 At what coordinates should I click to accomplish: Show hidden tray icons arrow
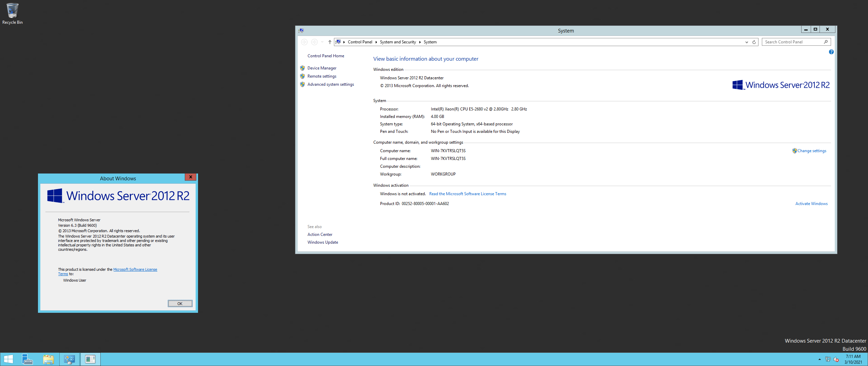[820, 359]
